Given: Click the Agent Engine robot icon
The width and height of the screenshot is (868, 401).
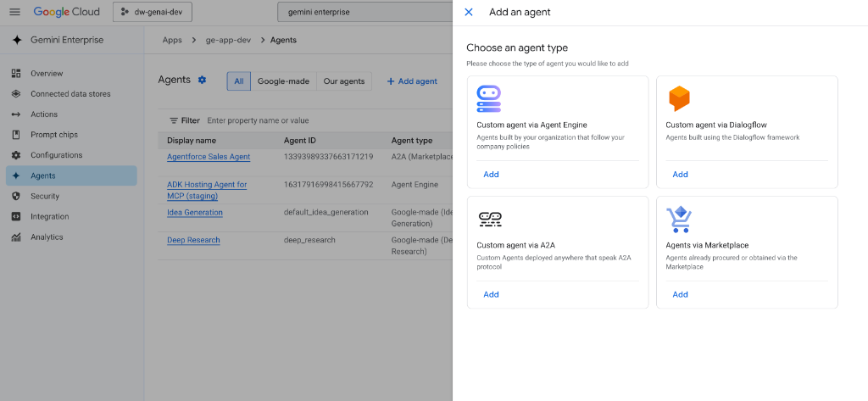Looking at the screenshot, I should (489, 99).
